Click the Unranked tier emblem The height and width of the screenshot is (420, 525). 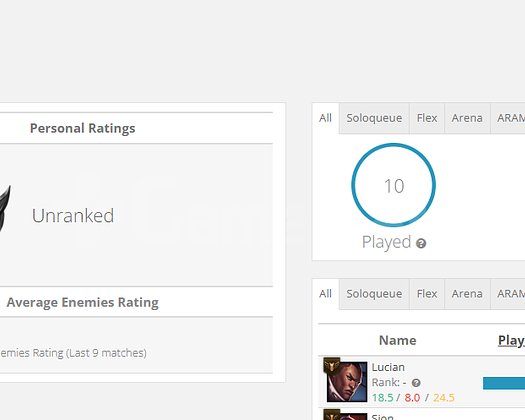5,209
